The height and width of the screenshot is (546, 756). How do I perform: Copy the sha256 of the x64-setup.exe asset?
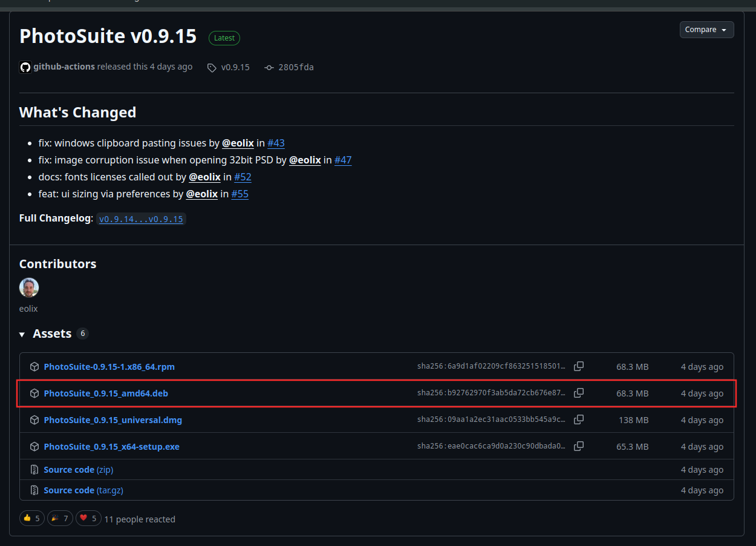tap(579, 446)
